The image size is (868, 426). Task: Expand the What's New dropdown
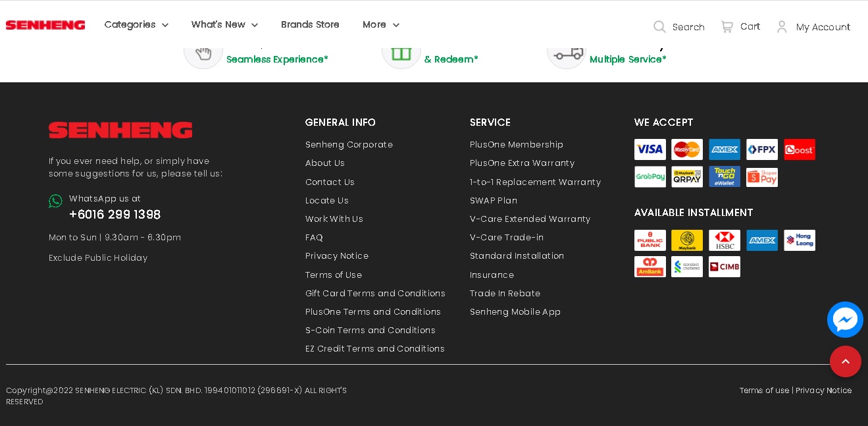click(224, 25)
